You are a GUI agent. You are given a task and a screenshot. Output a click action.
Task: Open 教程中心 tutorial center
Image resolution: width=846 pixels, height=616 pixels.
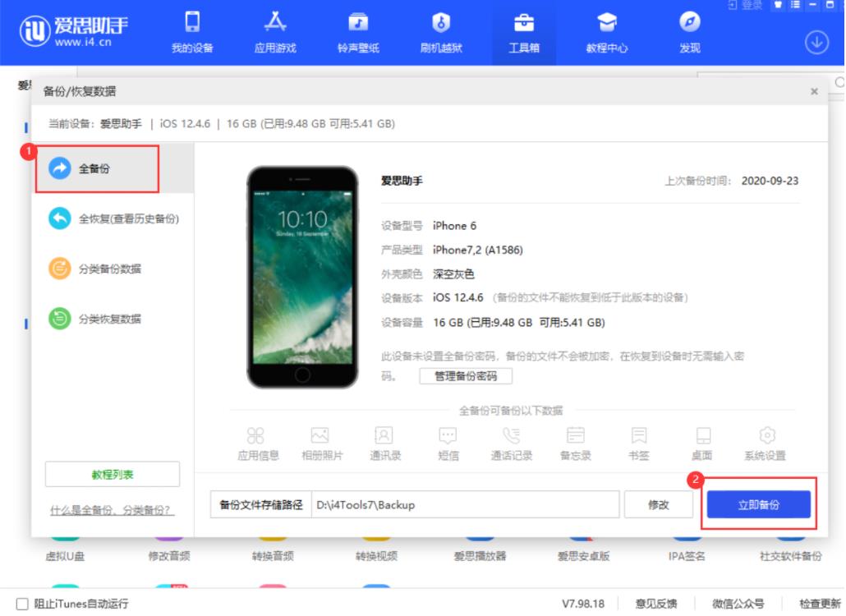click(606, 33)
